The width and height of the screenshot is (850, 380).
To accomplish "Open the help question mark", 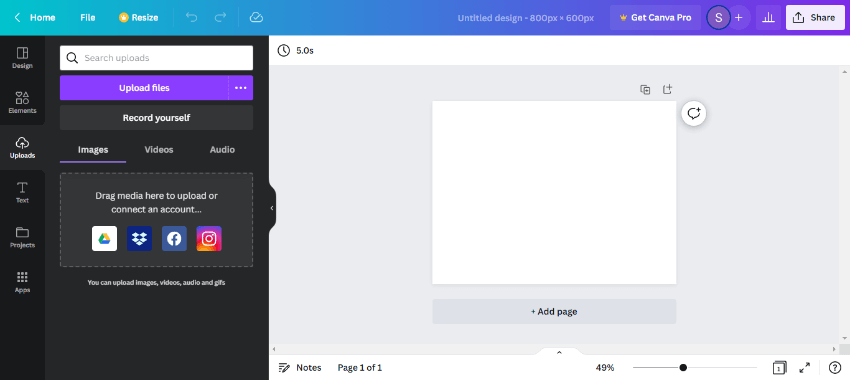I will [x=835, y=368].
